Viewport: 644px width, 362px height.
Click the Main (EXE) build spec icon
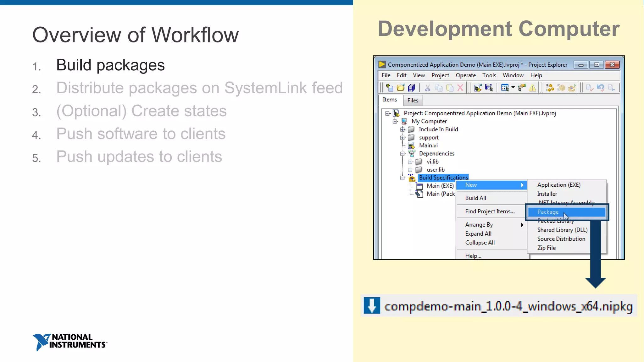click(x=419, y=186)
